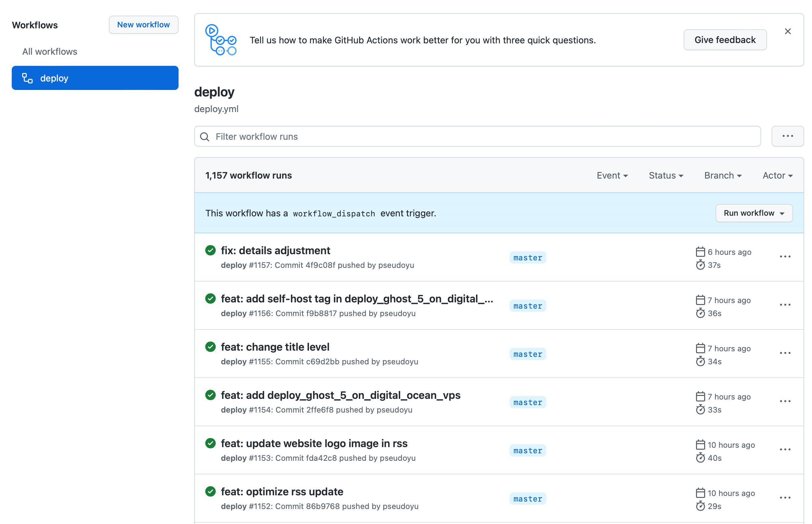Open the Status filter dropdown
The width and height of the screenshot is (812, 524).
[x=665, y=175]
